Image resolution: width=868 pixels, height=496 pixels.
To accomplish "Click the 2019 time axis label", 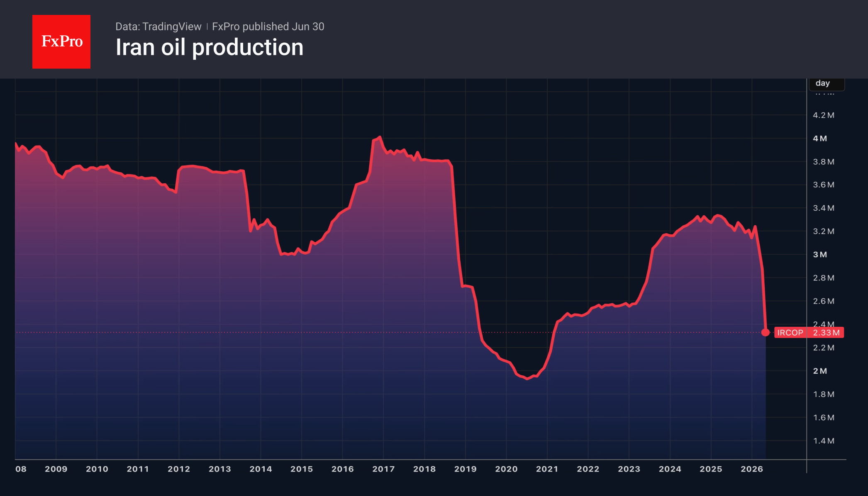I will [x=466, y=469].
